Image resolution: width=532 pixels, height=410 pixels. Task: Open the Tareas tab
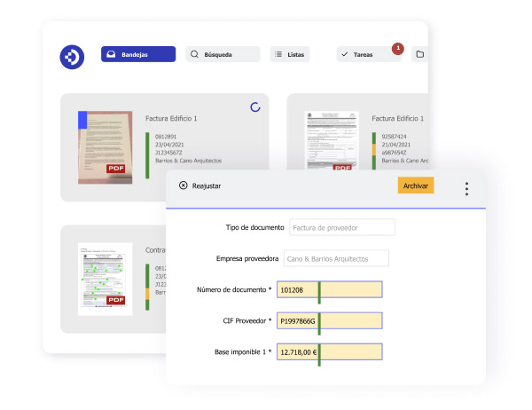tap(368, 54)
